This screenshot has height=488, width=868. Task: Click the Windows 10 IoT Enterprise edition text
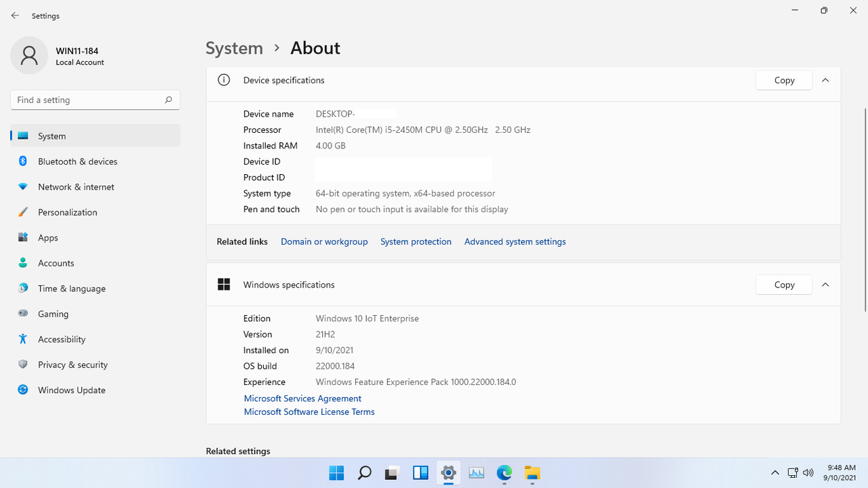point(367,319)
